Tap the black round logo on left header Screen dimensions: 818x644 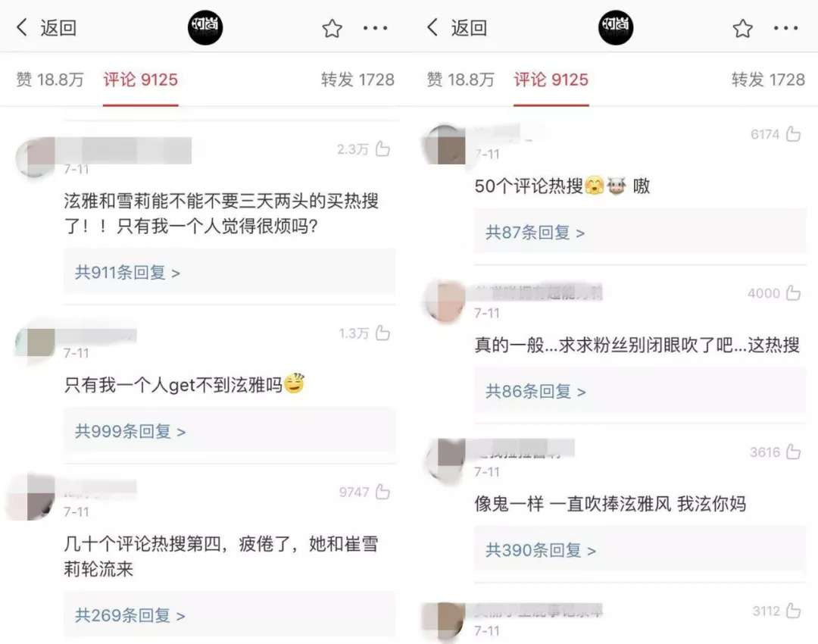[x=205, y=27]
